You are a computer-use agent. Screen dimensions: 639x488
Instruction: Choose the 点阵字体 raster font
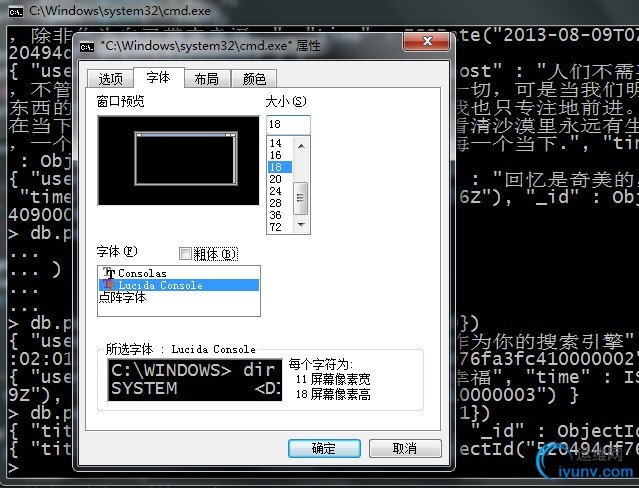point(179,297)
